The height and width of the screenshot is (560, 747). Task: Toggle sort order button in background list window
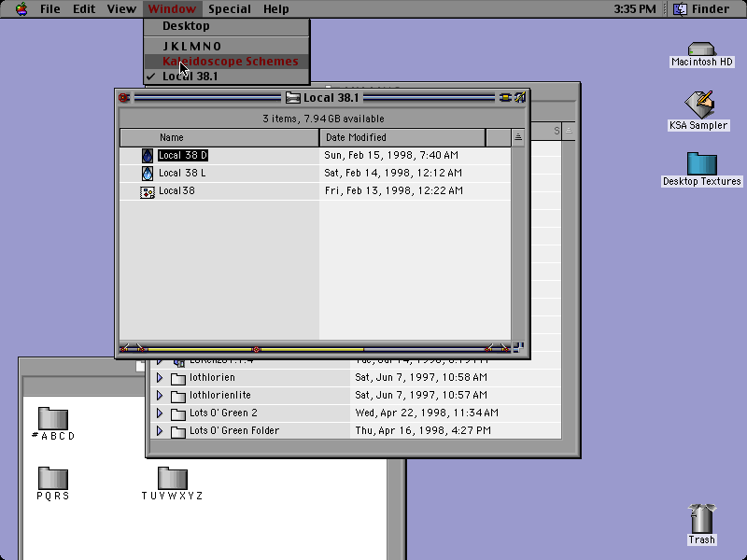[x=569, y=131]
